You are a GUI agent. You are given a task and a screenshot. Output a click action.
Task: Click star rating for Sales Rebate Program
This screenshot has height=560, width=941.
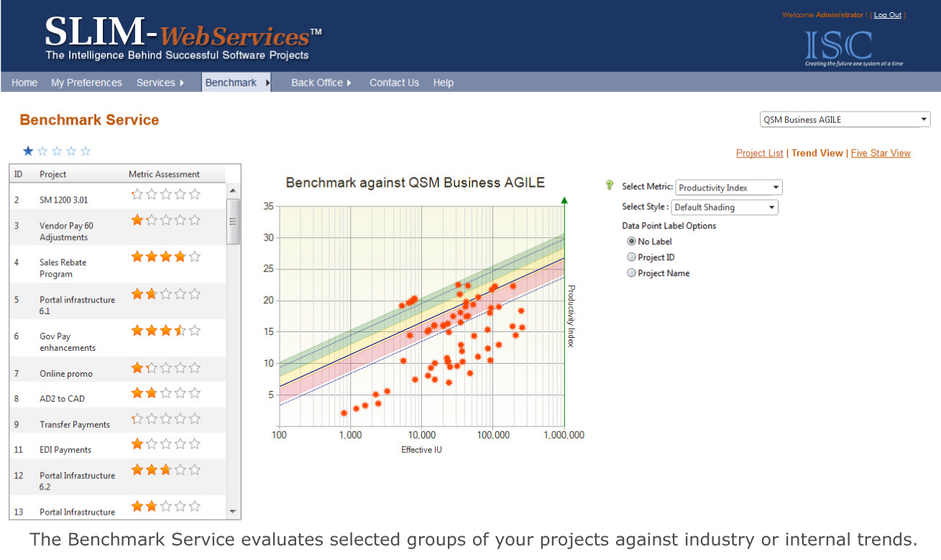point(166,256)
